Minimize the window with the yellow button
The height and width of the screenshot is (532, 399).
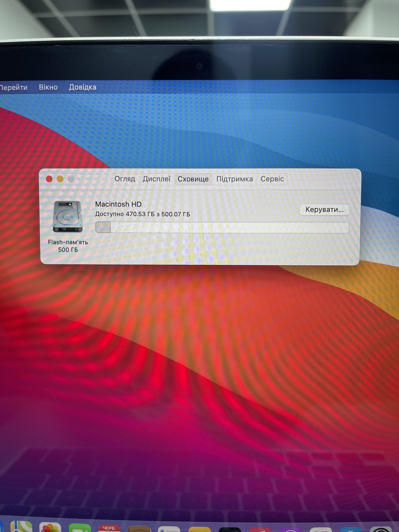[x=60, y=179]
